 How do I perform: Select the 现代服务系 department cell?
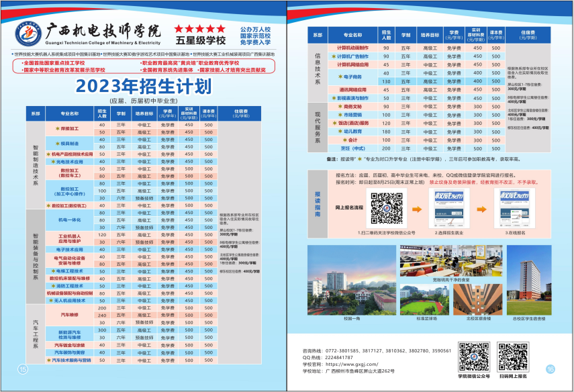pyautogui.click(x=318, y=128)
